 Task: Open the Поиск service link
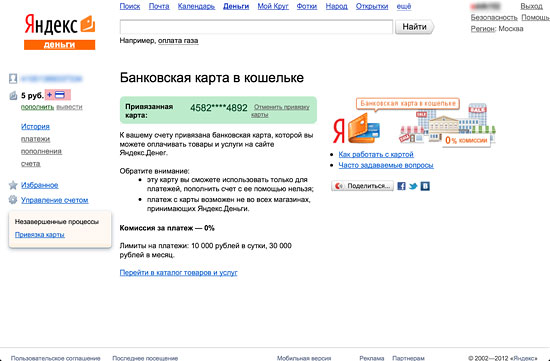[x=130, y=6]
